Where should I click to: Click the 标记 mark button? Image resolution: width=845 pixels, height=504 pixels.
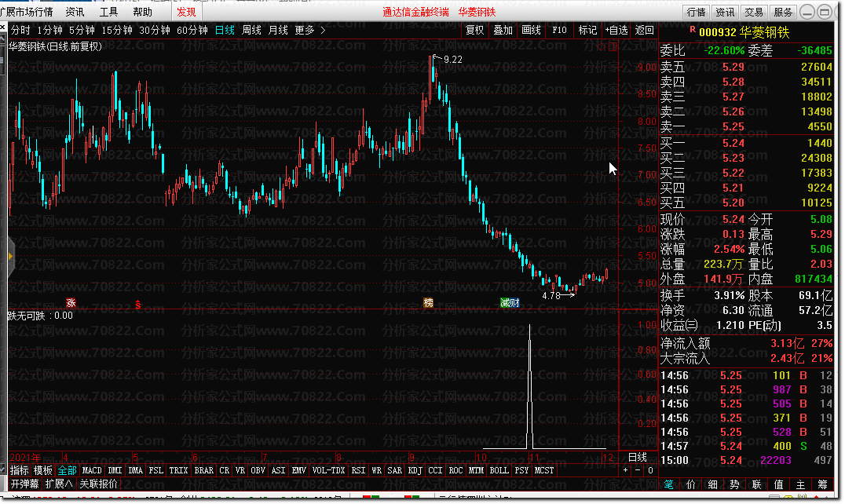tap(587, 30)
